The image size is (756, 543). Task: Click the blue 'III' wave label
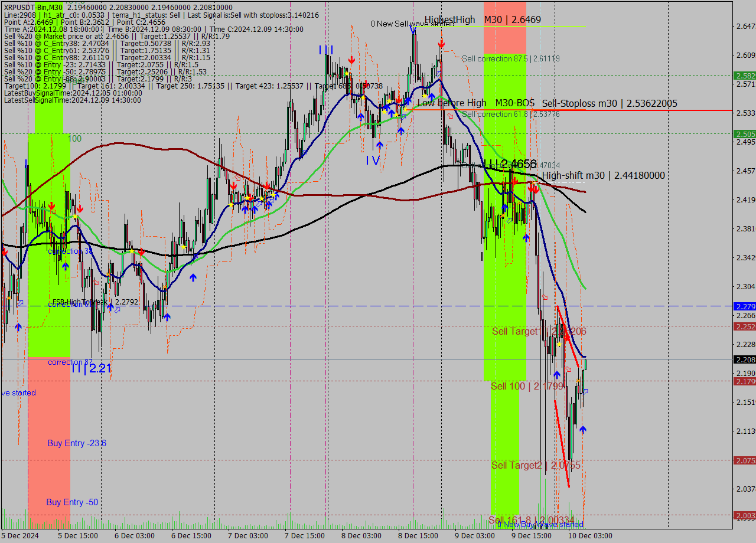(326, 50)
